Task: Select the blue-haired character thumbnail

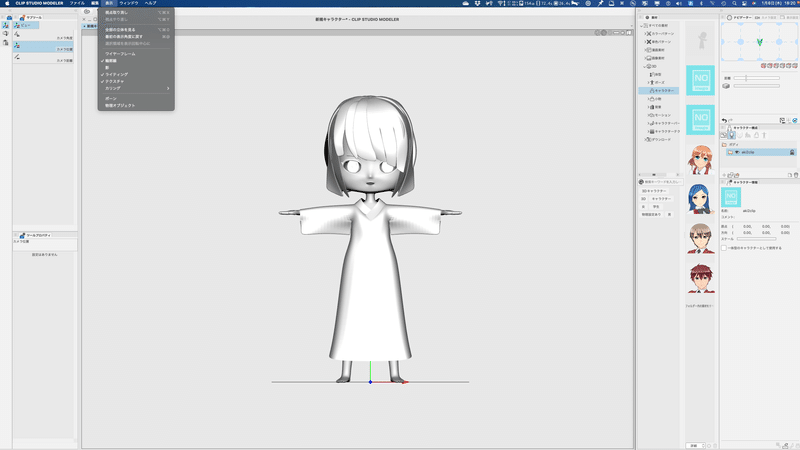Action: (700, 199)
